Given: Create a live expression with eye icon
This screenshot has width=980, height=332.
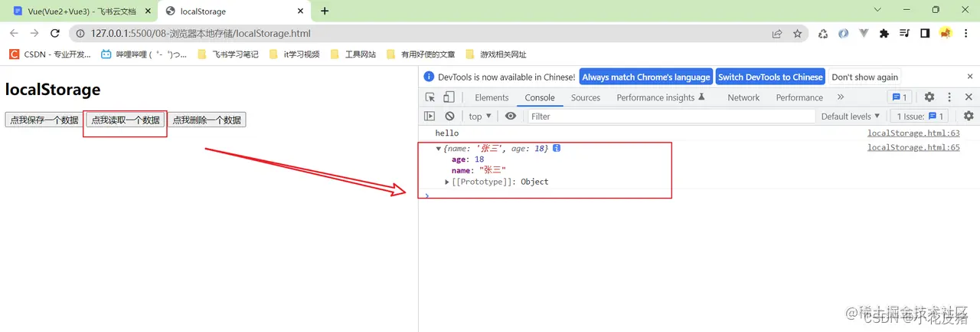Looking at the screenshot, I should (511, 116).
